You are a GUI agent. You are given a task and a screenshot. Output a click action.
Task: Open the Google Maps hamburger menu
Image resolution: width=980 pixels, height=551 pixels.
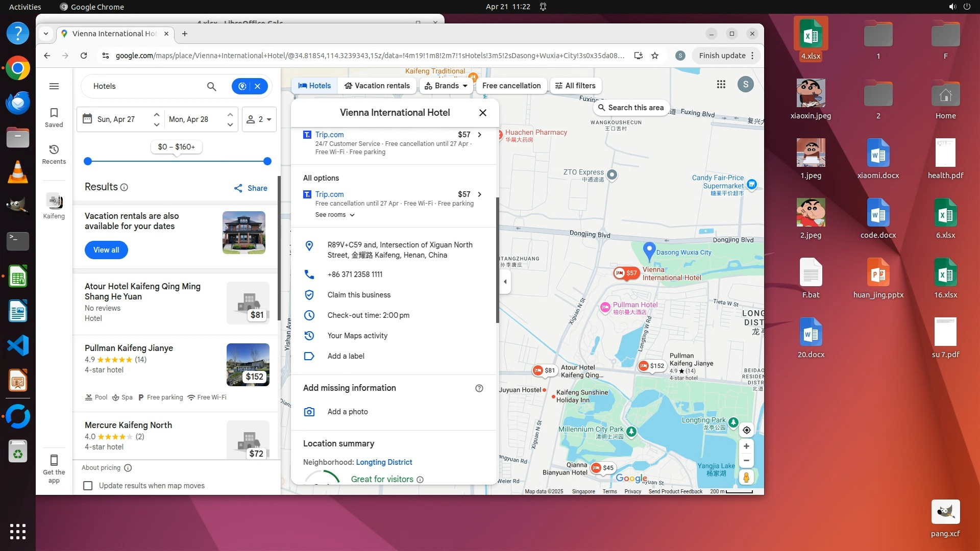54,86
